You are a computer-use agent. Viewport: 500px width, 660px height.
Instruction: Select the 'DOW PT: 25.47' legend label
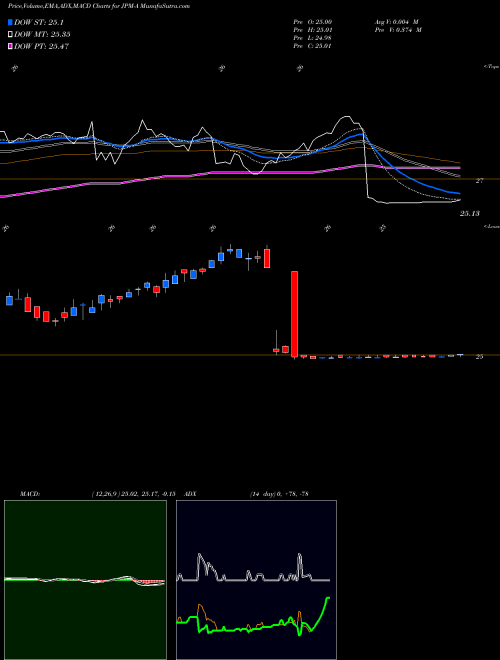[x=42, y=46]
